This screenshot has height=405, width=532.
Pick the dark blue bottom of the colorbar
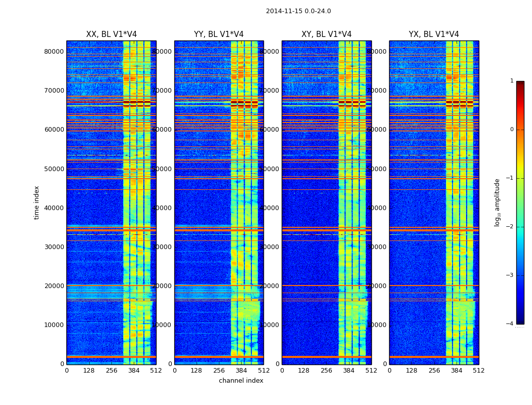click(x=520, y=321)
